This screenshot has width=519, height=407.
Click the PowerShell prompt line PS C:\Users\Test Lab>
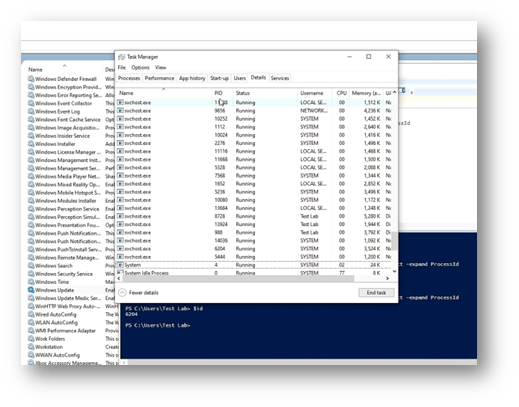point(158,325)
